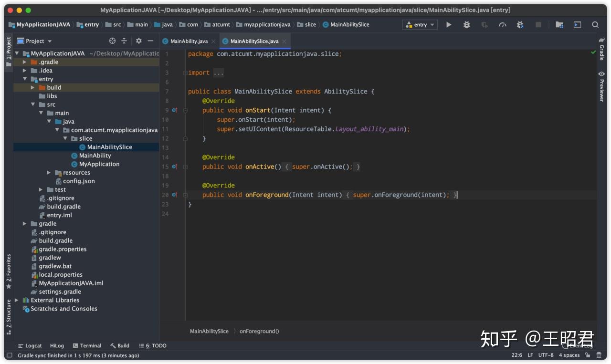Screen dimensions: 611x364
Task: Toggle the 1: Project side tab
Action: 9,52
